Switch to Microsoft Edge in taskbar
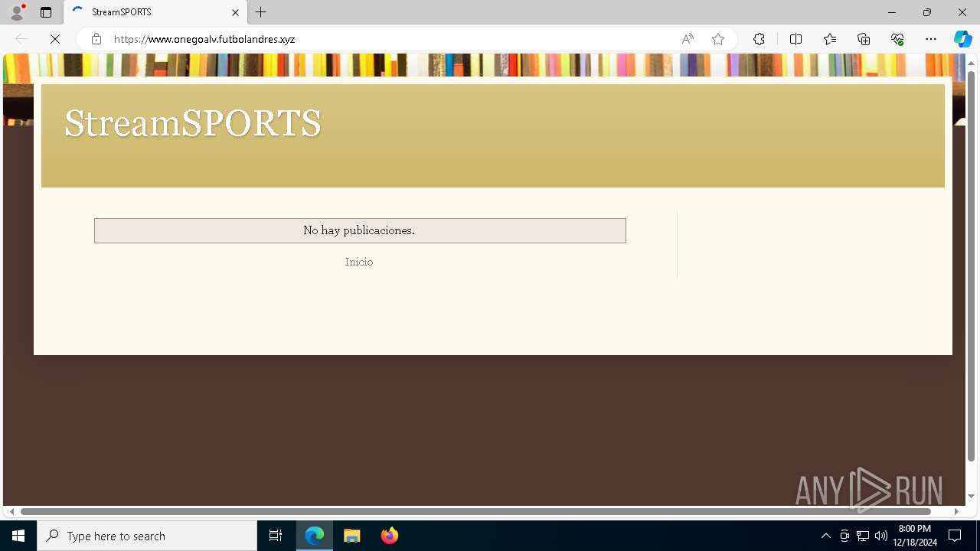Viewport: 980px width, 551px height. pyautogui.click(x=315, y=536)
